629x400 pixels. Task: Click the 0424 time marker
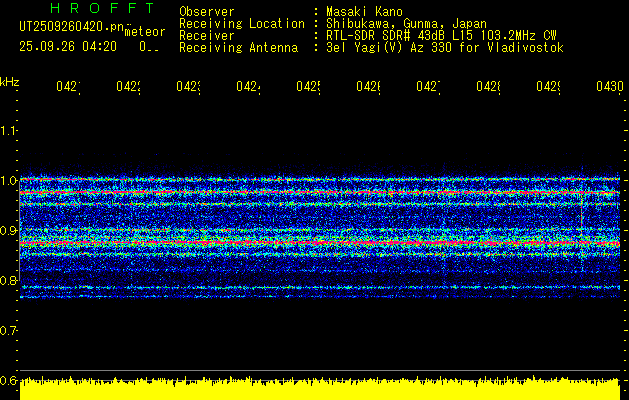(248, 86)
